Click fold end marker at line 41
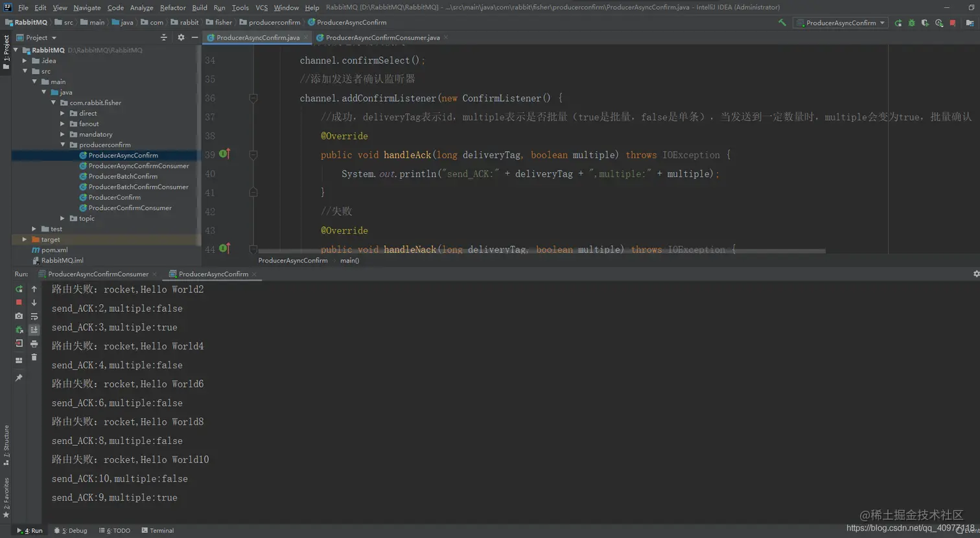The height and width of the screenshot is (538, 980). (x=253, y=193)
